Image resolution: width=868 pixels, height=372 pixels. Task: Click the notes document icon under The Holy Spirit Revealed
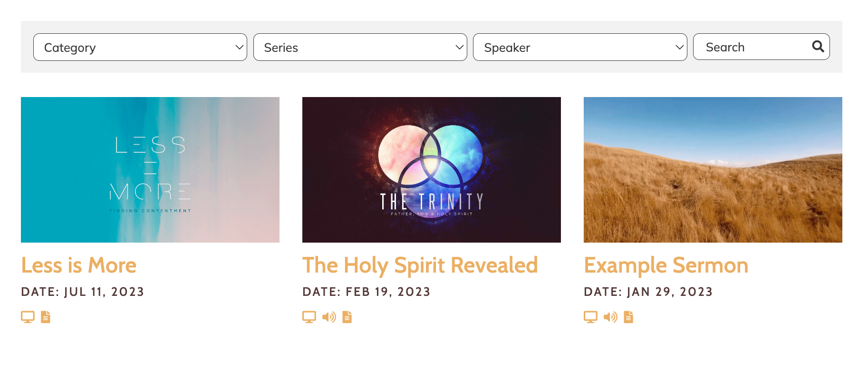tap(347, 316)
